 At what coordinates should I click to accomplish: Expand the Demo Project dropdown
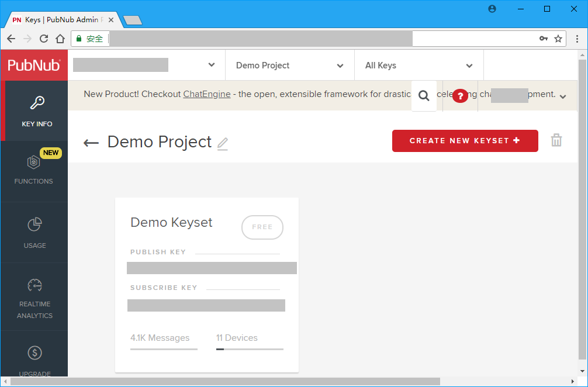(340, 65)
